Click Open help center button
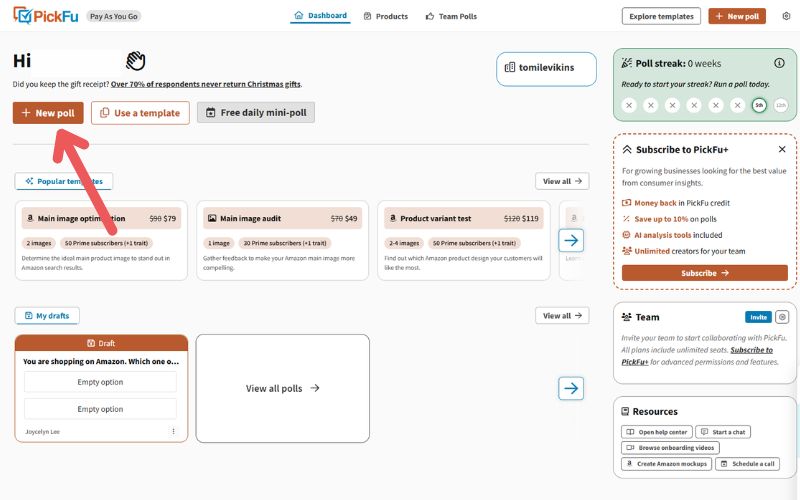Viewport: 800px width, 500px height. click(x=657, y=432)
